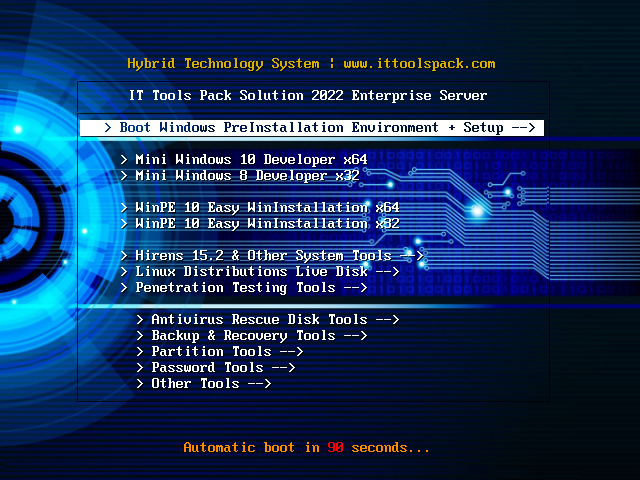Click the Automatic boot countdown text
The image size is (640, 480).
[306, 447]
